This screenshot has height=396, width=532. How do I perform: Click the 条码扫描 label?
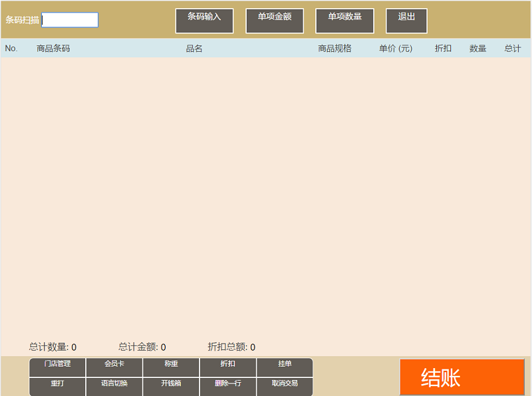coord(22,20)
